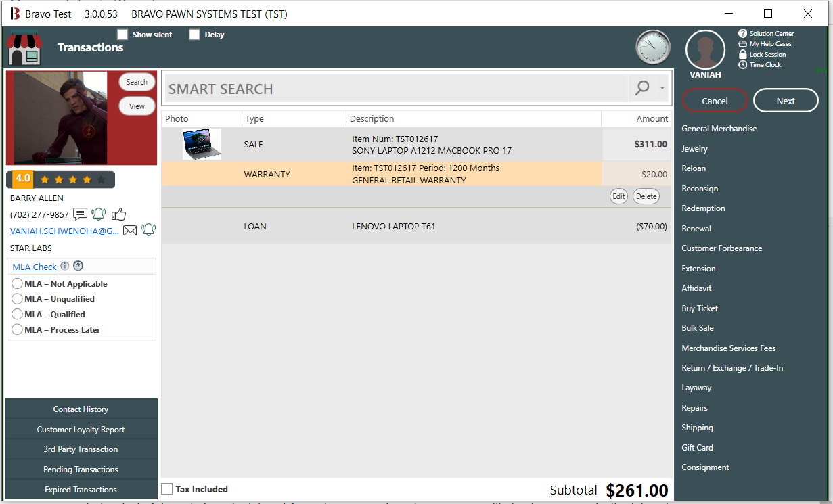Select the LENOVO LAPTOP T61 loan row
This screenshot has height=504, width=833.
pos(416,227)
